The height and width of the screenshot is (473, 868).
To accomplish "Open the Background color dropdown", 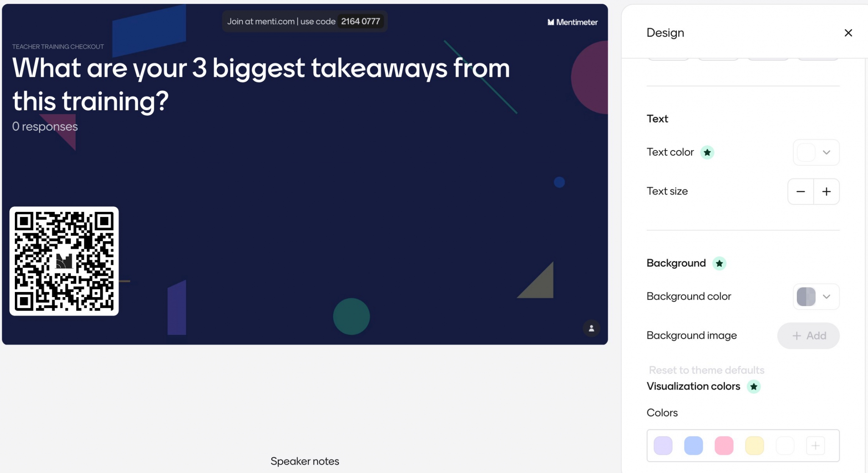I will pyautogui.click(x=826, y=297).
